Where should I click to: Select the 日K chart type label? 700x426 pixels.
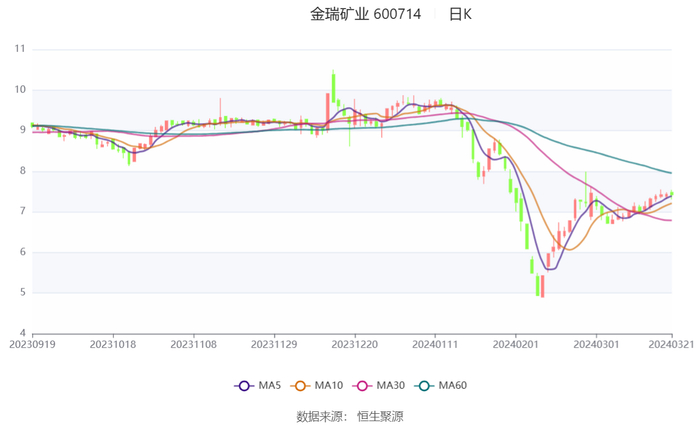tap(459, 14)
